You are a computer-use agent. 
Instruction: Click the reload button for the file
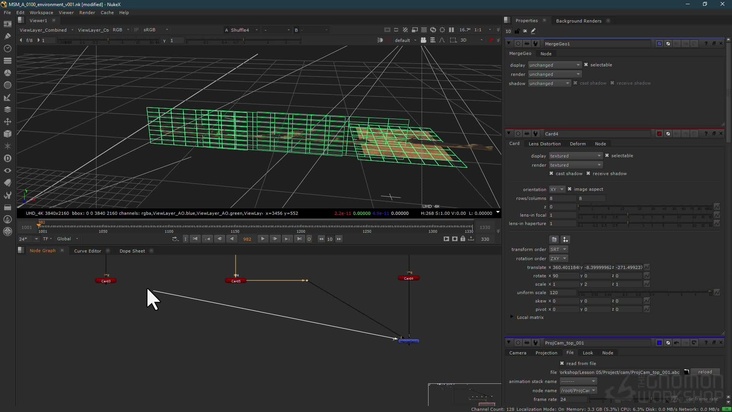(x=705, y=372)
